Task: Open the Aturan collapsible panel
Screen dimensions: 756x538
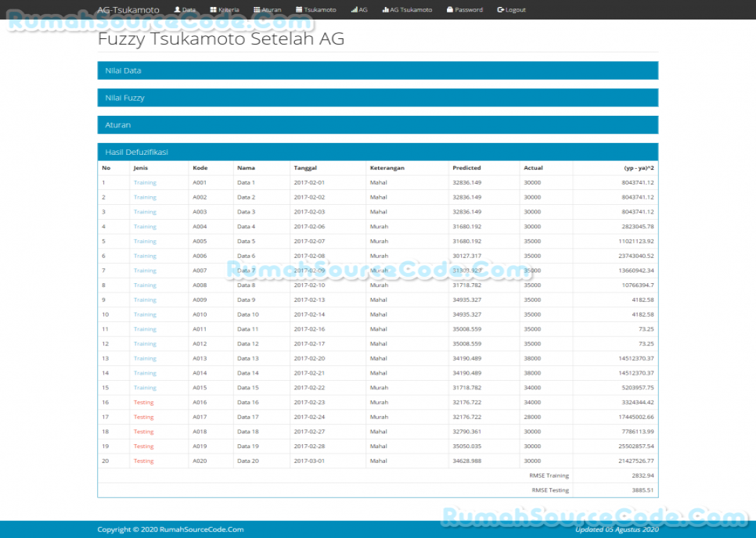Action: pyautogui.click(x=377, y=124)
